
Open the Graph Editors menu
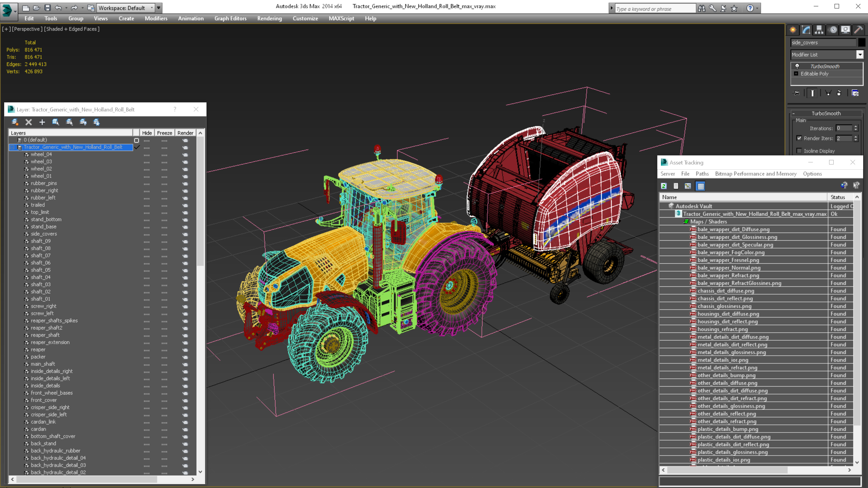[x=230, y=18]
